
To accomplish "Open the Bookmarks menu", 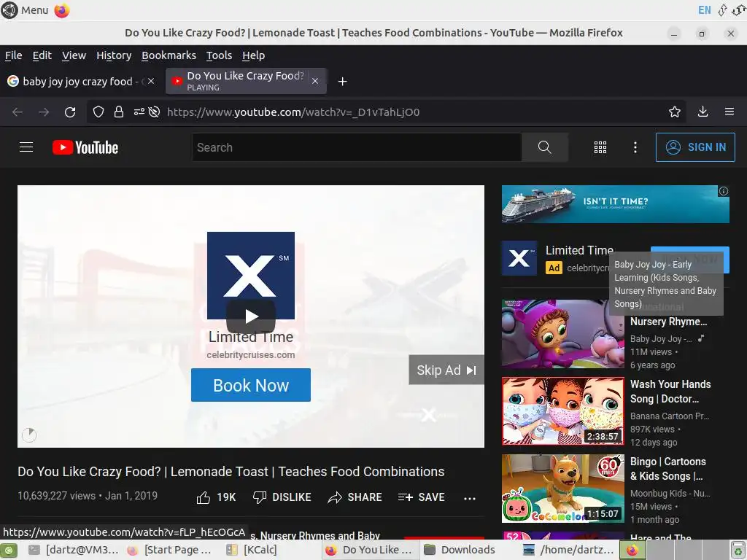I will [x=169, y=55].
